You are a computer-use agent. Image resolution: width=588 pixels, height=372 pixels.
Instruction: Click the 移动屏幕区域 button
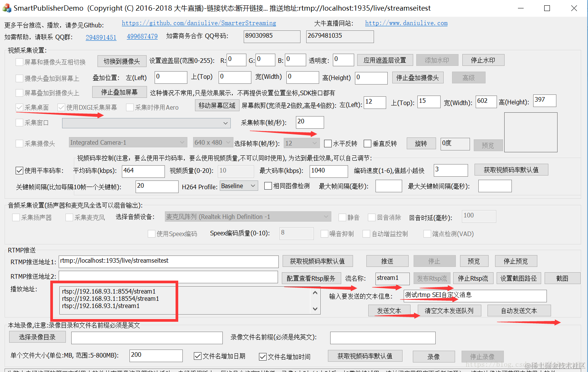point(217,105)
